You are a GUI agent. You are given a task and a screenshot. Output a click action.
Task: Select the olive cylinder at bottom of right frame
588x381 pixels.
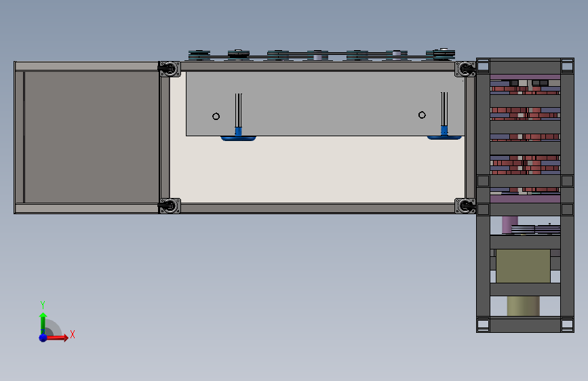pos(523,306)
